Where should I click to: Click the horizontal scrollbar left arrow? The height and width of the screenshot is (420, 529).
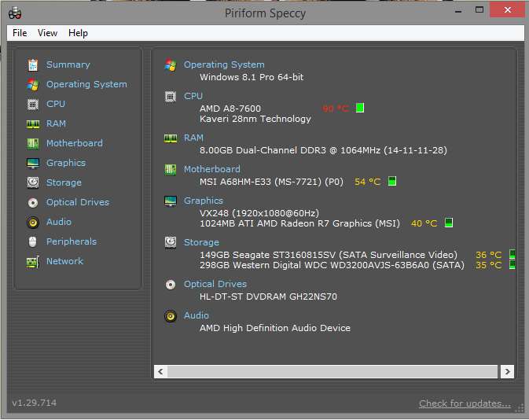click(160, 372)
